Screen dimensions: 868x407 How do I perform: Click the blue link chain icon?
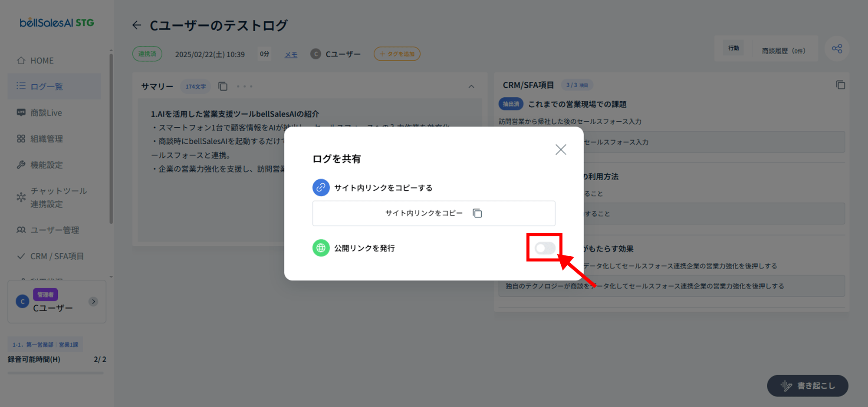click(321, 188)
